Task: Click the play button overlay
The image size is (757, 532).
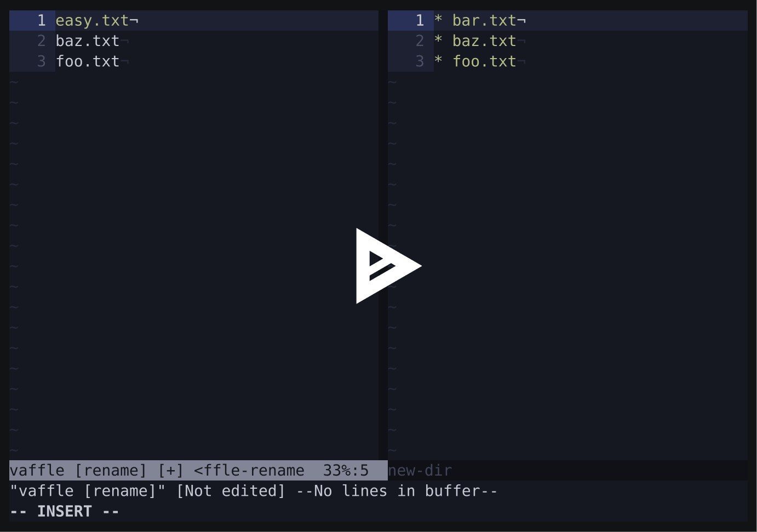Action: [388, 266]
